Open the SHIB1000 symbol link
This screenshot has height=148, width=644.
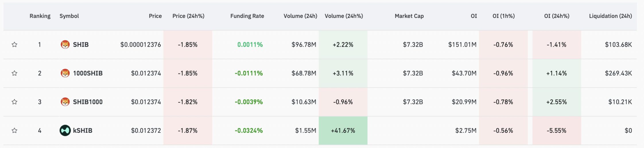[88, 102]
